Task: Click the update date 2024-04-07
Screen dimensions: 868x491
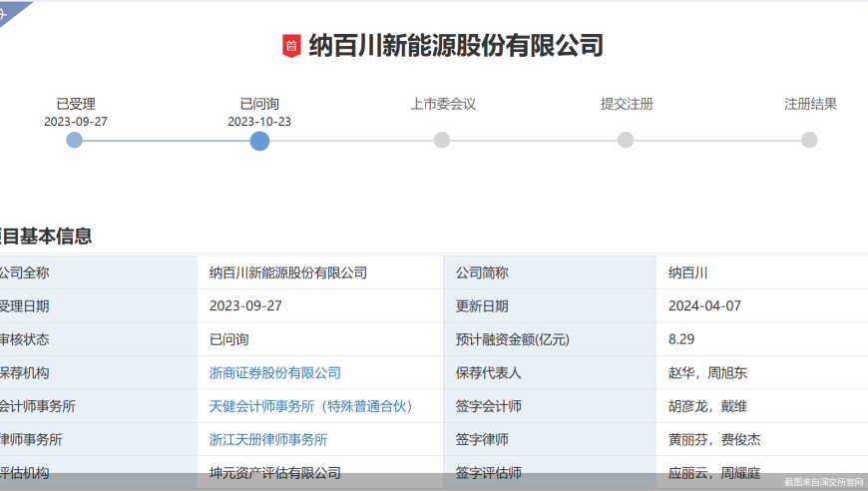Action: coord(704,305)
